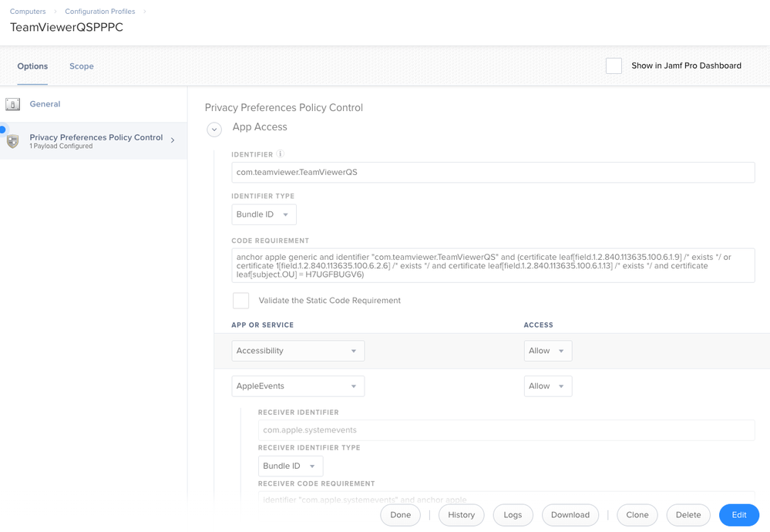Enable Validate the Static Code Requirement
Viewport: 770px width, 532px height.
click(240, 301)
